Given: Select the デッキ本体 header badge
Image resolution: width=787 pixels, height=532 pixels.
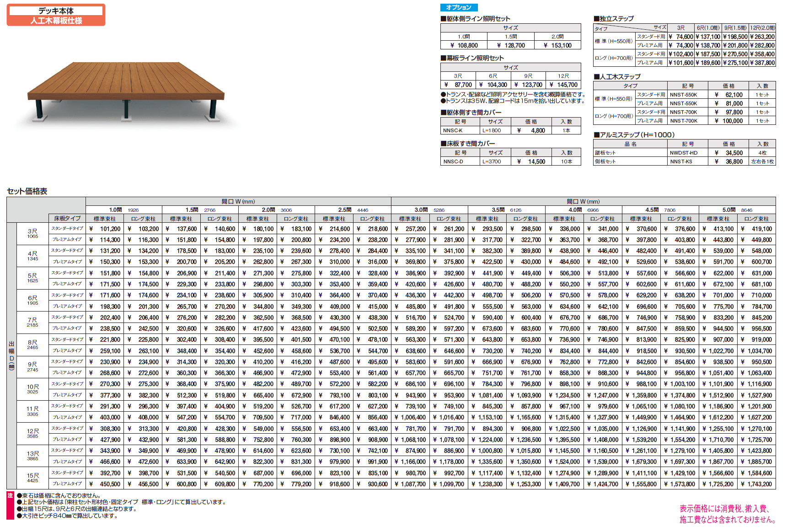Looking at the screenshot, I should pos(56,11).
